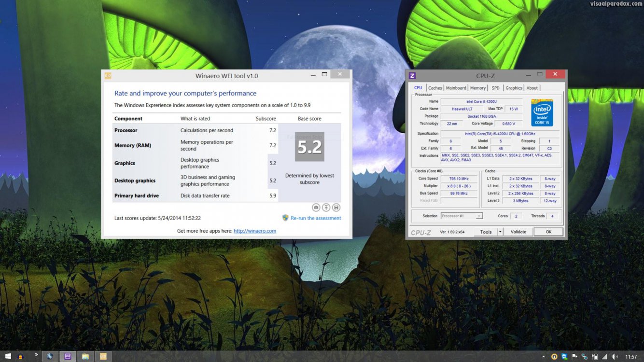Open the http://winaero.com link

pos(255,231)
